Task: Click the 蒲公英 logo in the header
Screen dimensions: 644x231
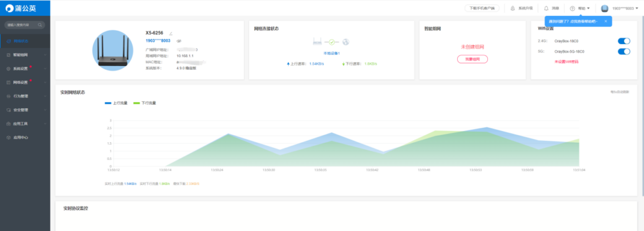Action: (21, 8)
